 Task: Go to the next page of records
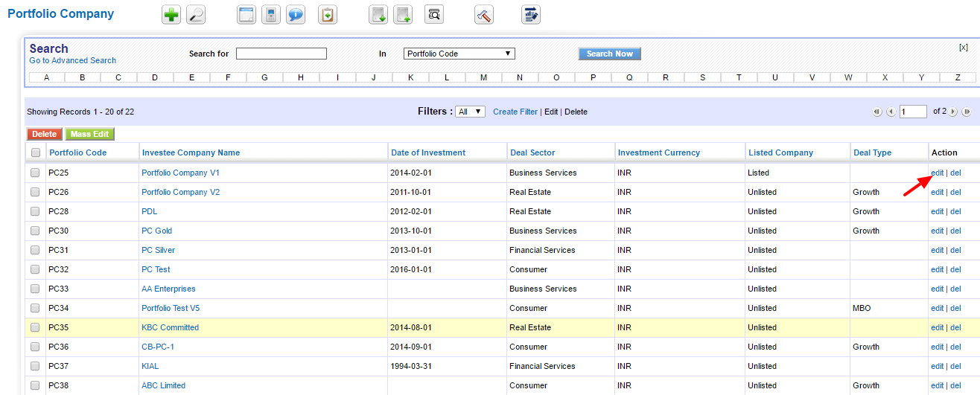coord(953,112)
